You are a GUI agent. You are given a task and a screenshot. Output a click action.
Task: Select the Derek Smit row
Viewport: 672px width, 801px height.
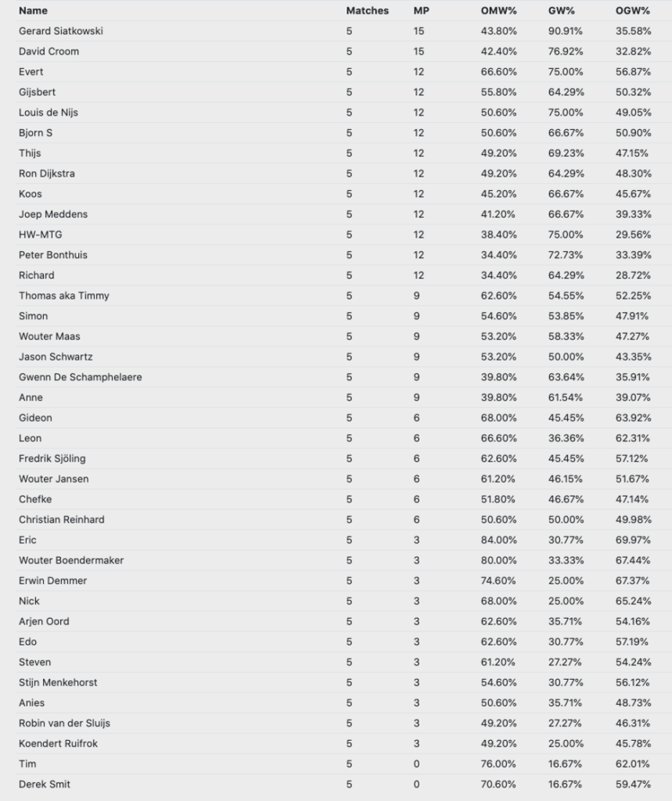click(343, 784)
